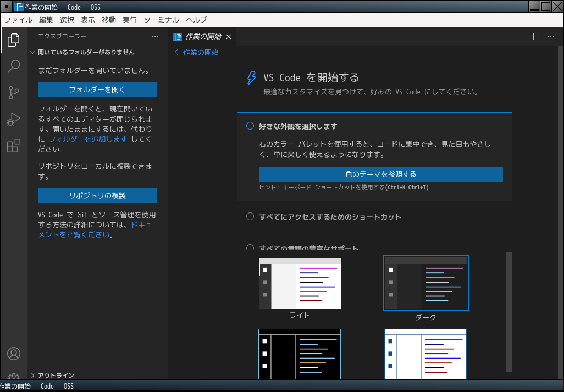
Task: Select the 好きな外観を選択します step radio
Action: click(250, 126)
